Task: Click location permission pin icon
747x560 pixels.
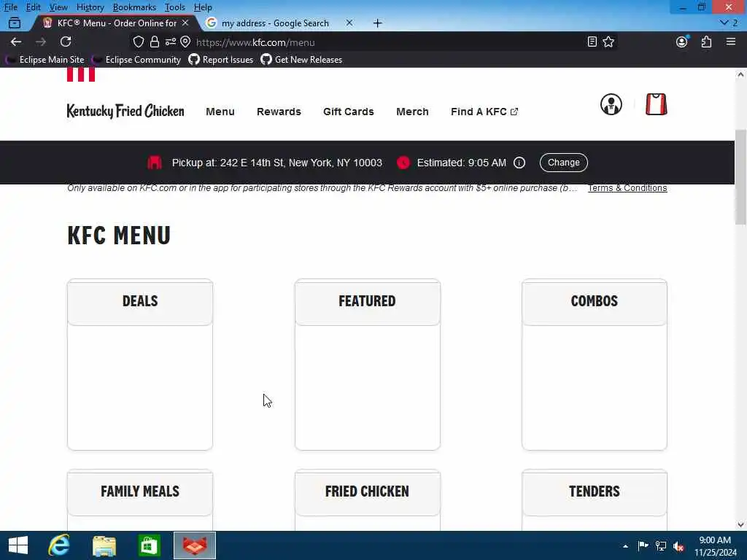Action: pyautogui.click(x=185, y=42)
